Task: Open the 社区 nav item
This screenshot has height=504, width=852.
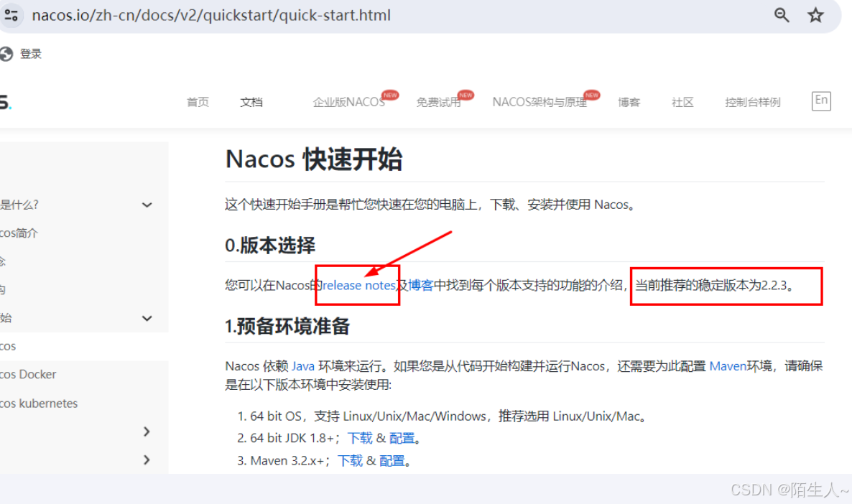Action: pyautogui.click(x=682, y=102)
